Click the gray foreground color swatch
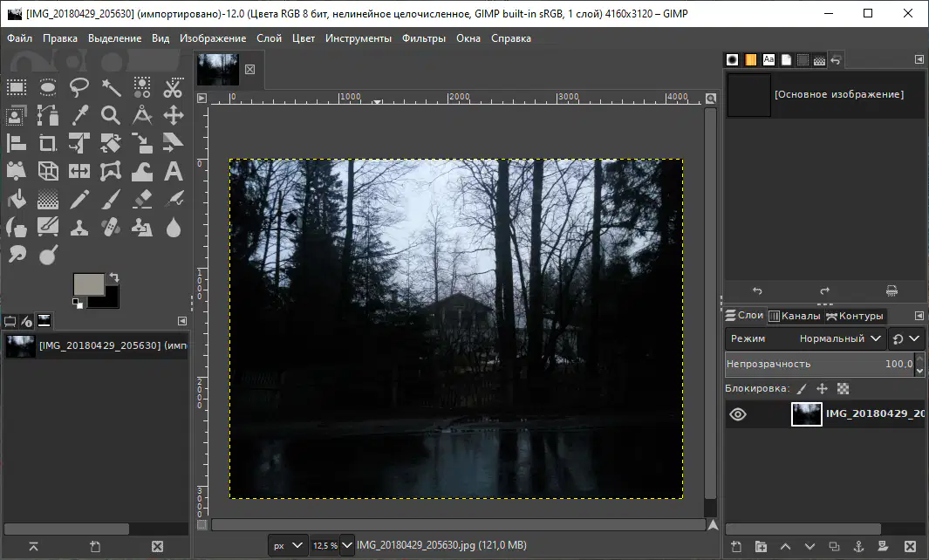929x560 pixels. (88, 283)
